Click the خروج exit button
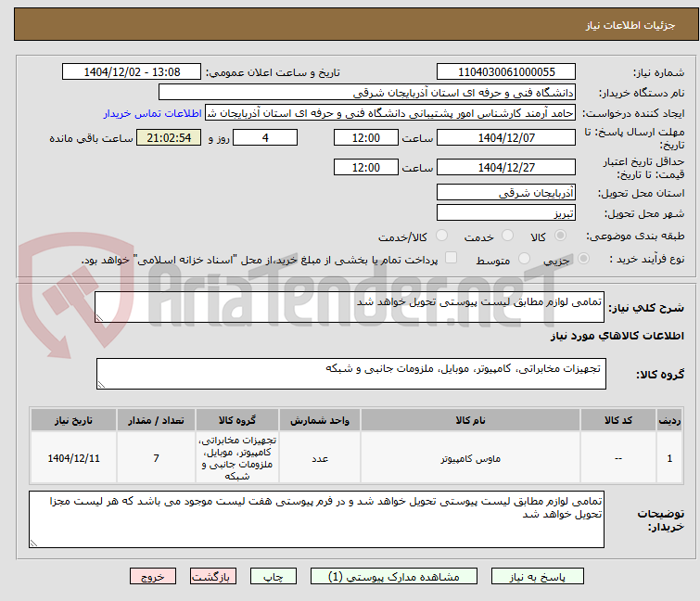This screenshot has height=601, width=700. pyautogui.click(x=153, y=576)
